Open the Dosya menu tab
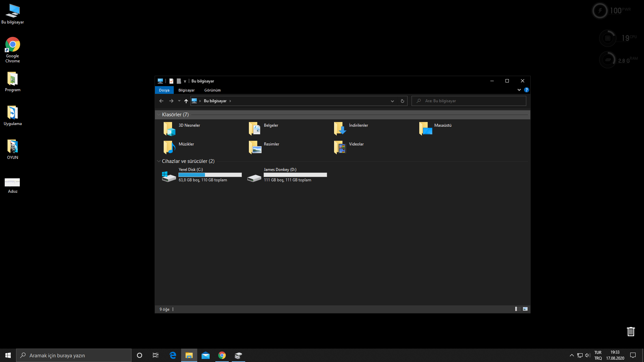Screen dimensions: 644x362 (164, 90)
